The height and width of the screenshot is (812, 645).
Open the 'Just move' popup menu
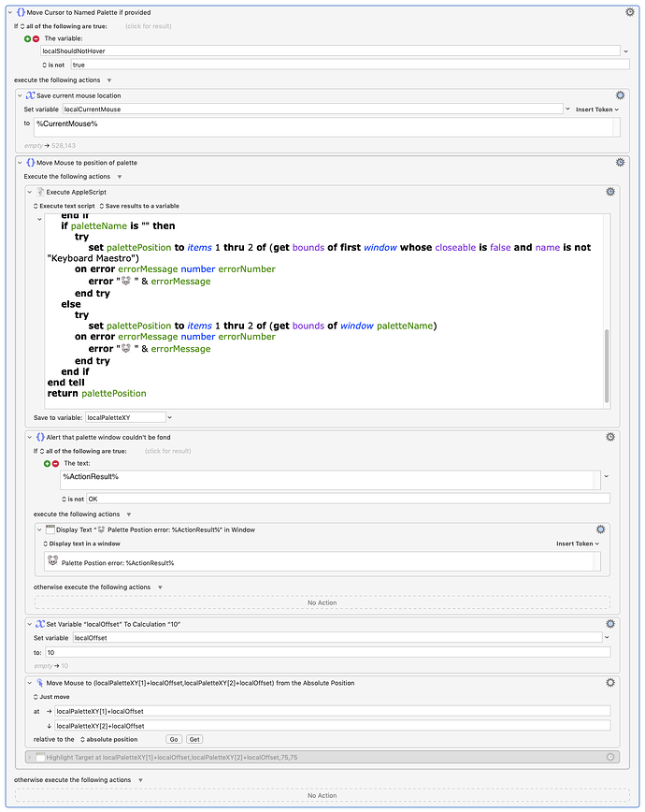pyautogui.click(x=56, y=696)
